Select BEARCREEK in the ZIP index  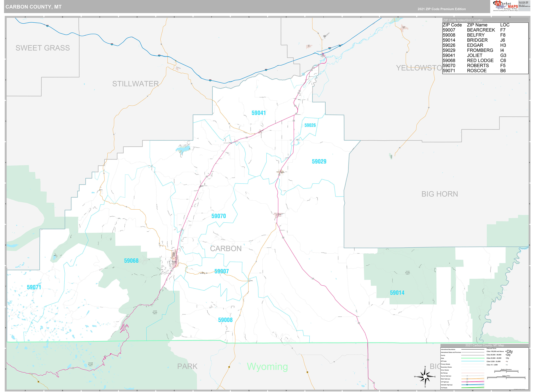tap(481, 30)
